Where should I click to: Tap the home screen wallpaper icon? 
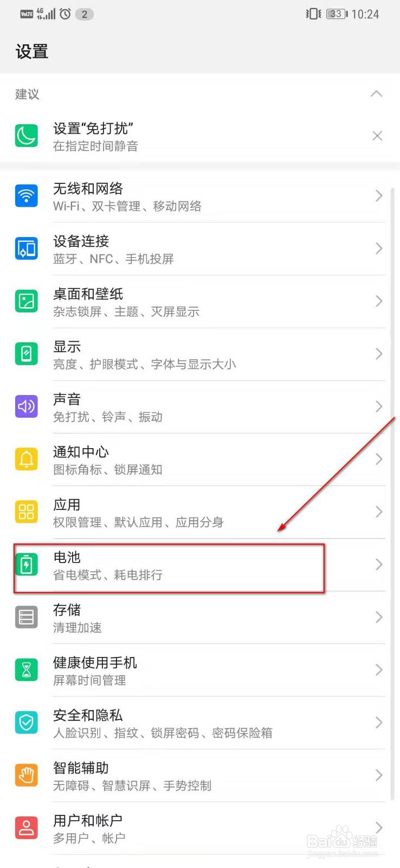(27, 301)
